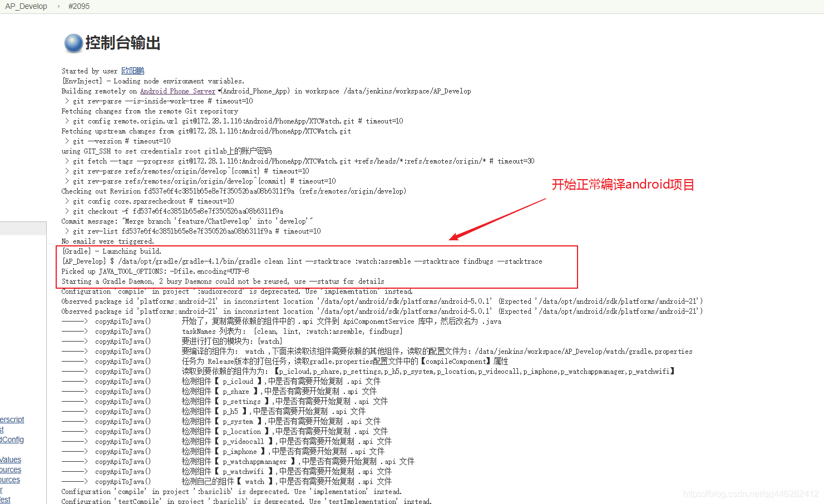This screenshot has height=504, width=824.
Task: Open the AP_Develop breadcrumb link
Action: (26, 6)
